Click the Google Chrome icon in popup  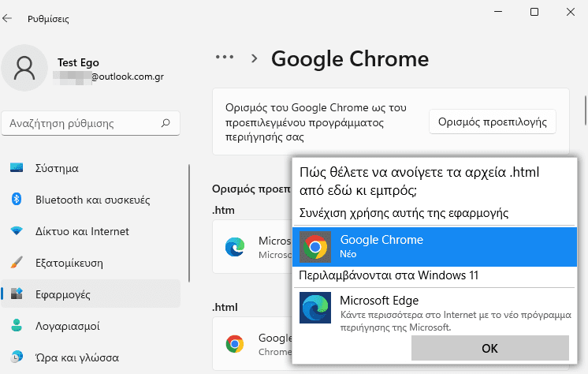click(x=315, y=247)
